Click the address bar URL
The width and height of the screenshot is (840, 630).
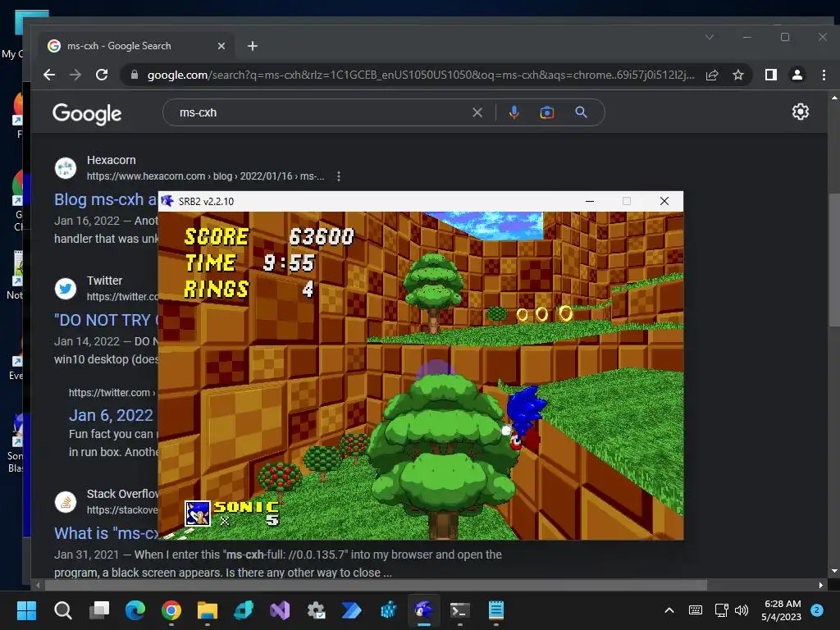coord(421,75)
